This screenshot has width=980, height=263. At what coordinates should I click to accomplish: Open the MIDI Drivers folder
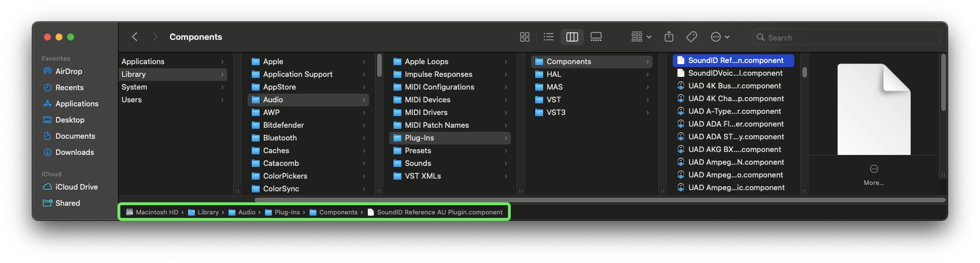(x=450, y=112)
